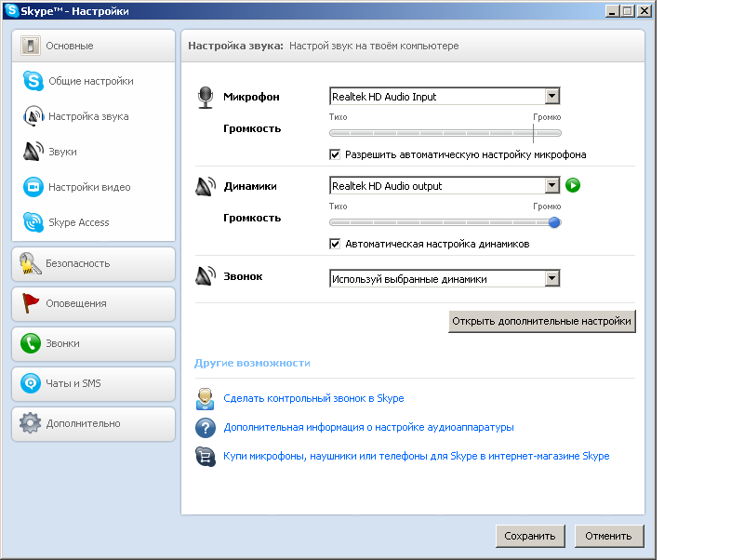Click the blue question mark help icon
744x560 pixels.
coord(206,428)
